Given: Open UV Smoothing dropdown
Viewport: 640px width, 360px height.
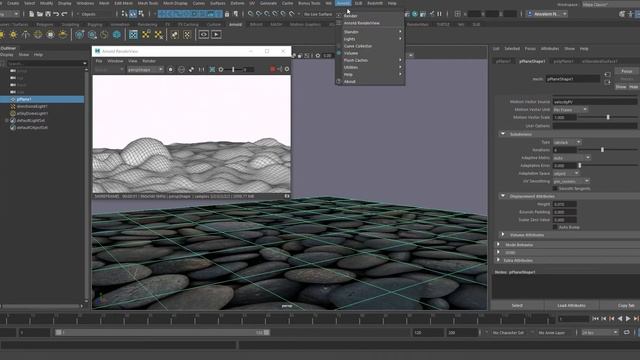Looking at the screenshot, I should point(571,181).
